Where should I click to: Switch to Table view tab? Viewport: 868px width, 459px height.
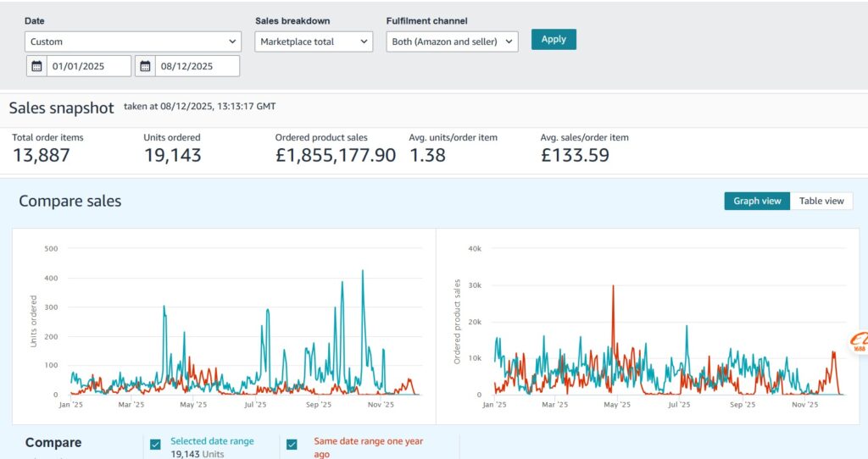[x=821, y=201]
